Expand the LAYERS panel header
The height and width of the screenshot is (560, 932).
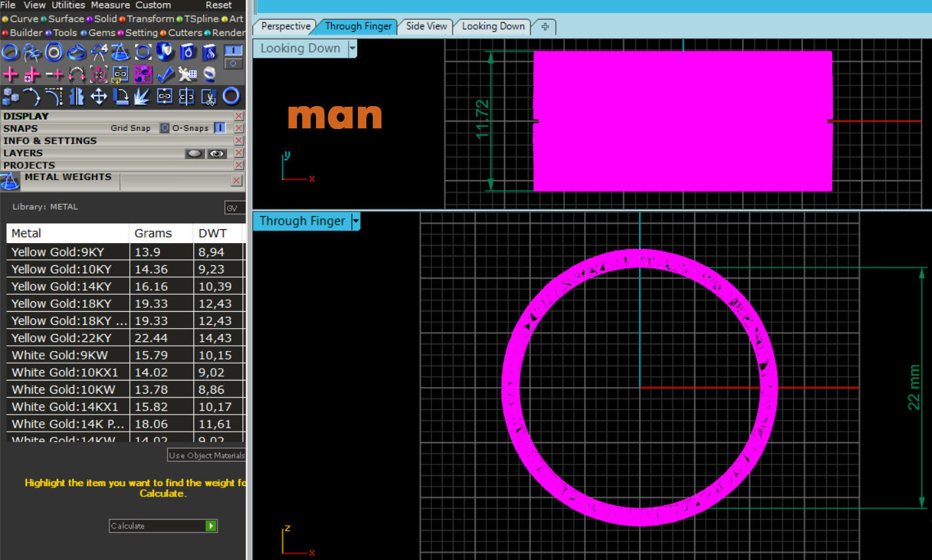[122, 153]
